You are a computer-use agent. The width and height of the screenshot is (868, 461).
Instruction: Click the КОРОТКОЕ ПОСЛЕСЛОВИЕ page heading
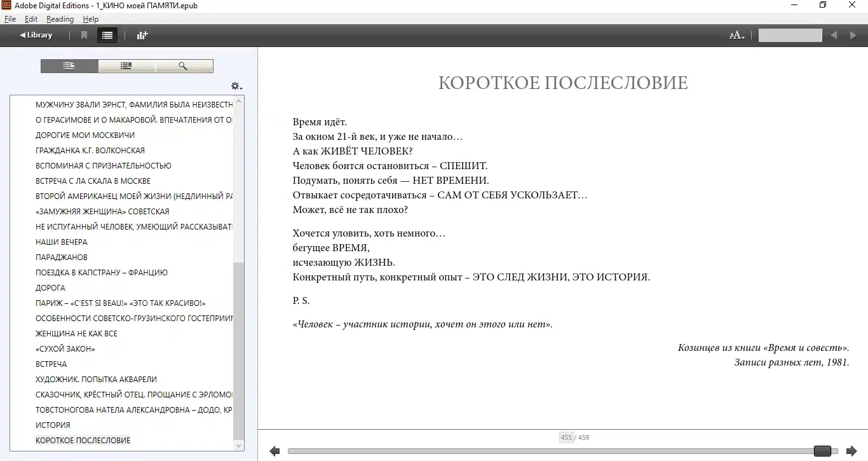(x=563, y=83)
